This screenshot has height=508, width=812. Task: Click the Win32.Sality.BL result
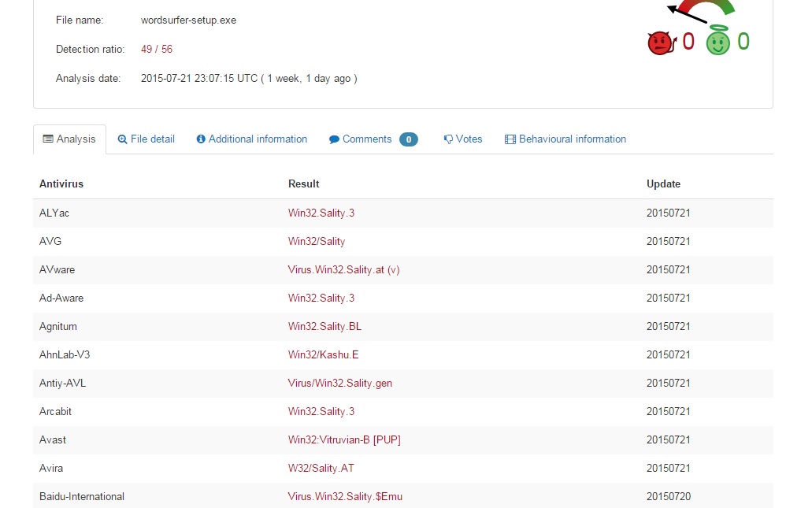[324, 327]
